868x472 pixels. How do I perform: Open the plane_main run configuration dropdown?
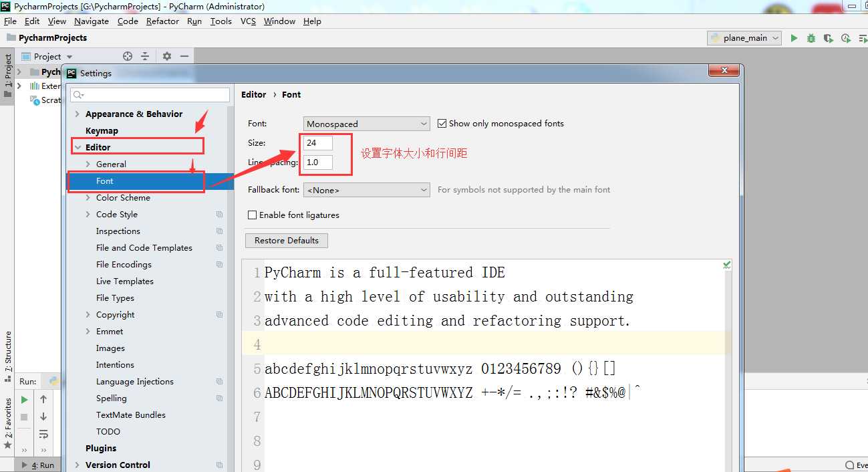tap(744, 38)
